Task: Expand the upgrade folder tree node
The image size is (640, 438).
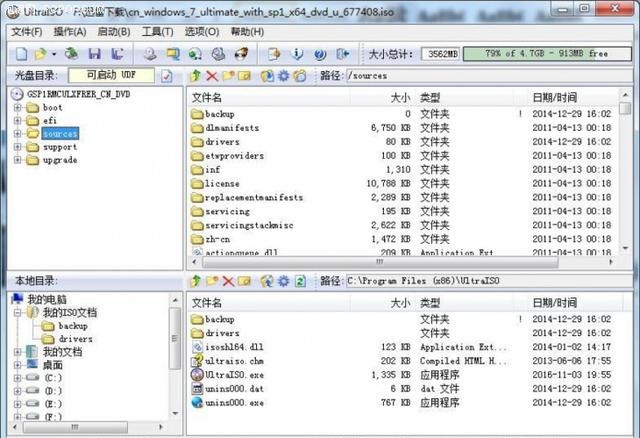Action: [x=18, y=160]
